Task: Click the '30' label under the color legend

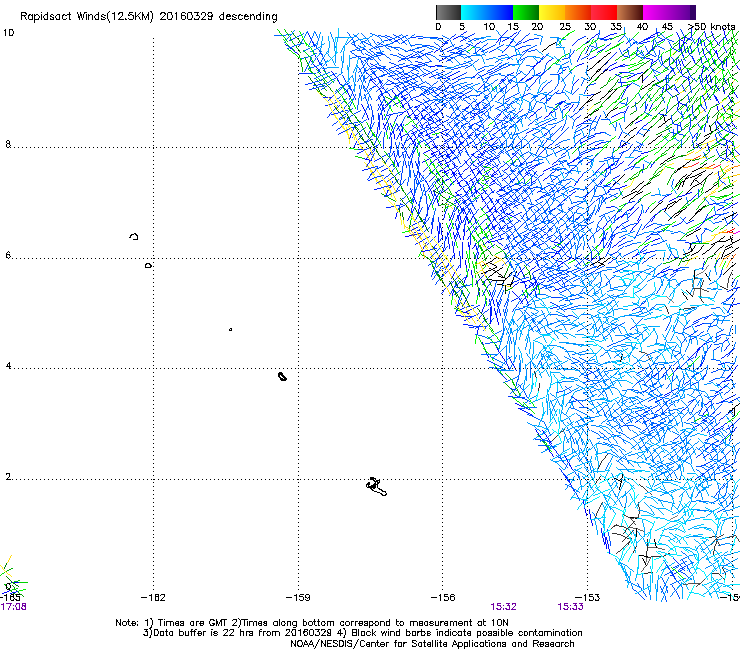Action: coord(590,27)
